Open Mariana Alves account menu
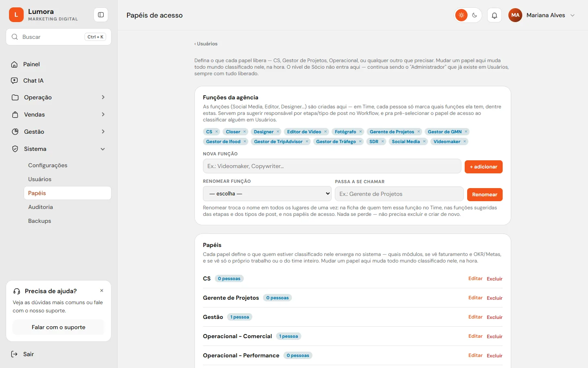Image resolution: width=588 pixels, height=368 pixels. tap(542, 15)
